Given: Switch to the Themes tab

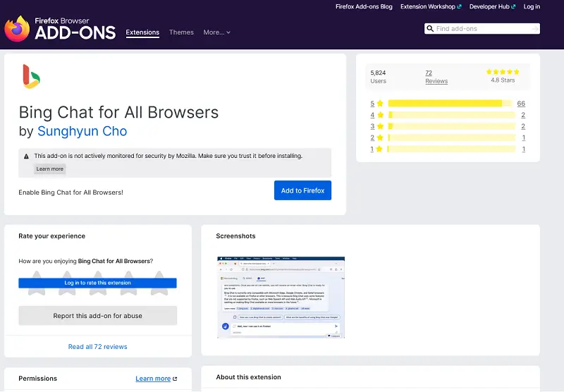Looking at the screenshot, I should pyautogui.click(x=181, y=32).
